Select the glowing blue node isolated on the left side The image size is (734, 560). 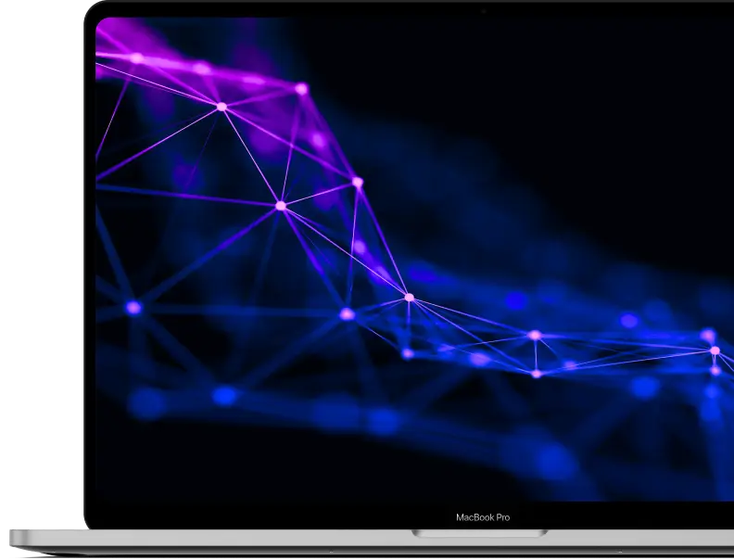[133, 308]
